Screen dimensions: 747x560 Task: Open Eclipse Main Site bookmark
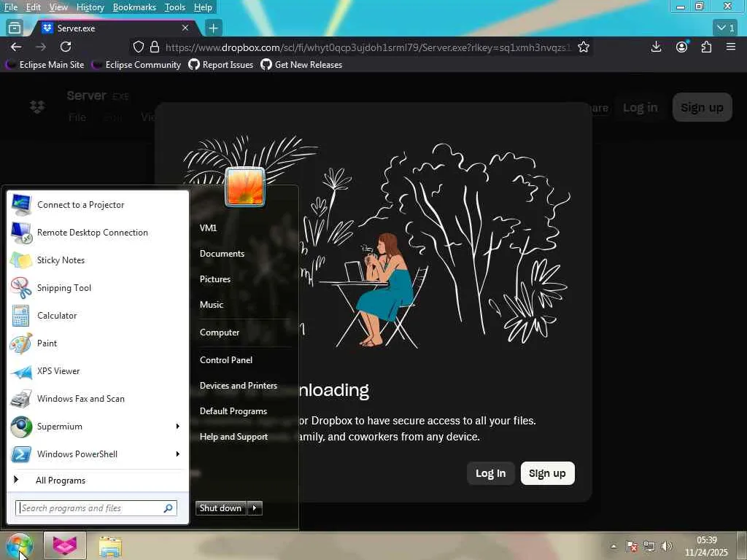tap(45, 65)
